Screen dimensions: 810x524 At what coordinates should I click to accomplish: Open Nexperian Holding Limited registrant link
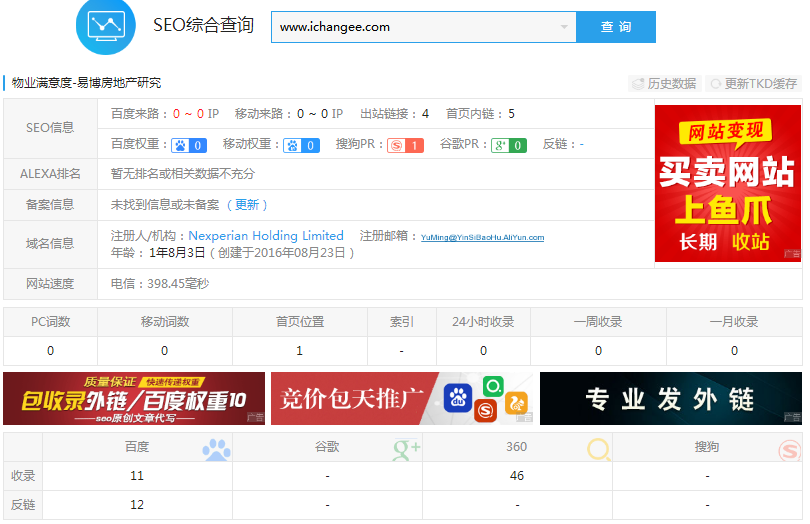click(266, 236)
